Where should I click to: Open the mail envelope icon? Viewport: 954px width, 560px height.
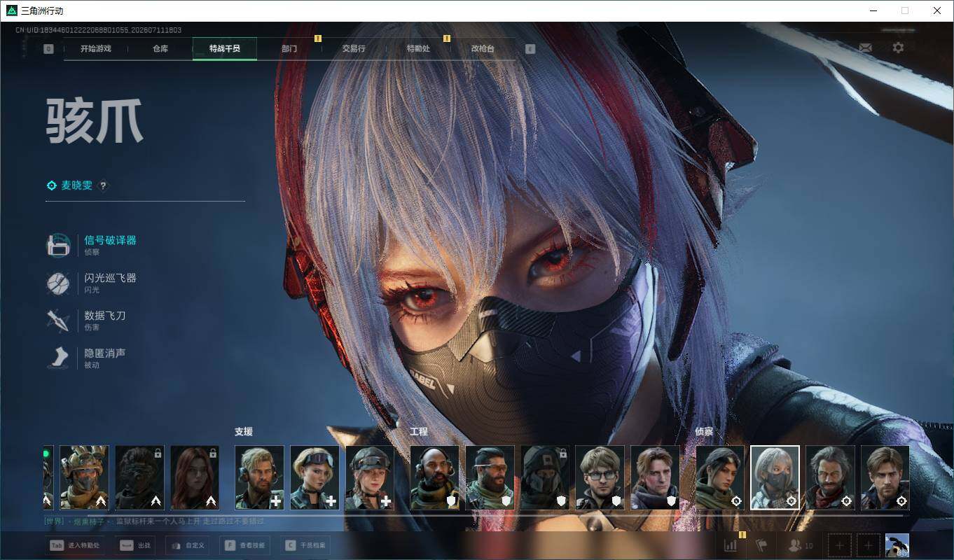point(866,48)
